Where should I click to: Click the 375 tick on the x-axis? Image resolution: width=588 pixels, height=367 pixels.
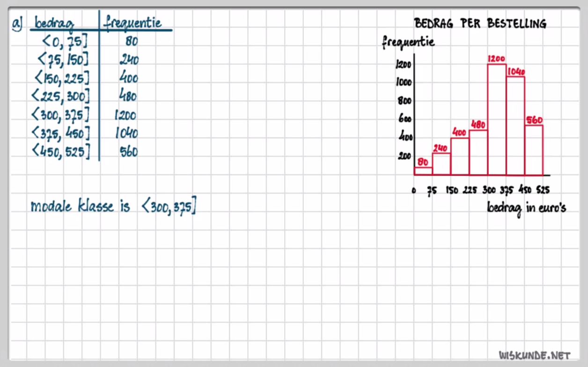tap(507, 190)
